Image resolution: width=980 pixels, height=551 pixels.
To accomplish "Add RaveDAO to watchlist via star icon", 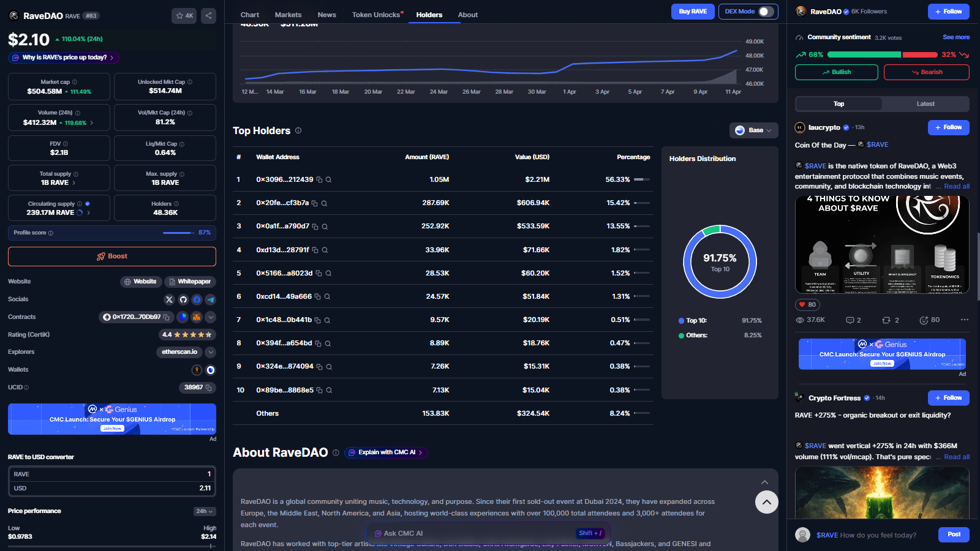I will pyautogui.click(x=184, y=16).
